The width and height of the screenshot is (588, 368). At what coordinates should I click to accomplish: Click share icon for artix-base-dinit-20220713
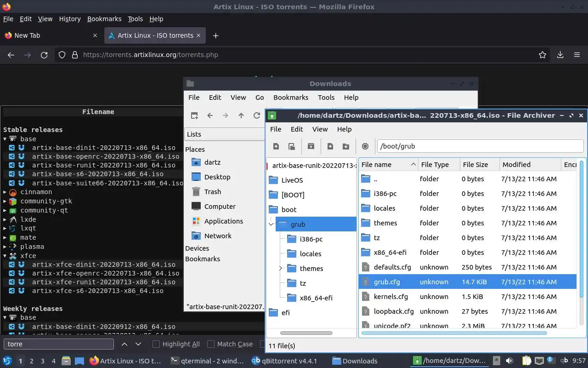click(x=11, y=148)
